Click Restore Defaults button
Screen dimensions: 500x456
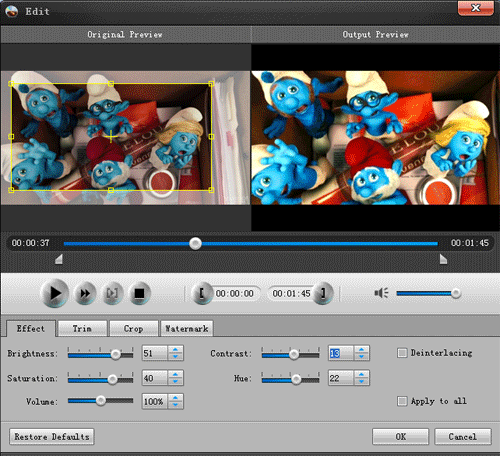coord(52,437)
